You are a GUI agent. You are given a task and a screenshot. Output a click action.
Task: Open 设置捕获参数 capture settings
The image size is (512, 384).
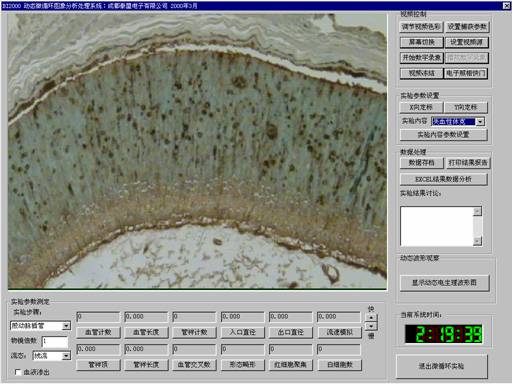click(x=467, y=27)
